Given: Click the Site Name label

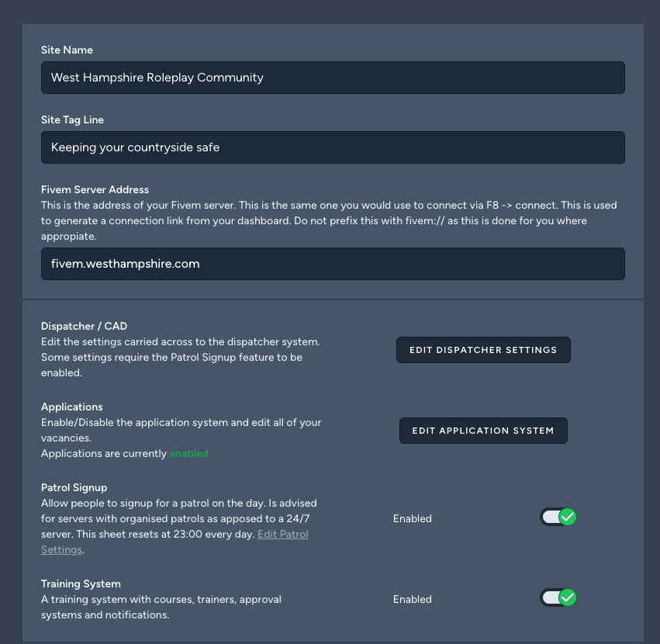Looking at the screenshot, I should click(67, 50).
